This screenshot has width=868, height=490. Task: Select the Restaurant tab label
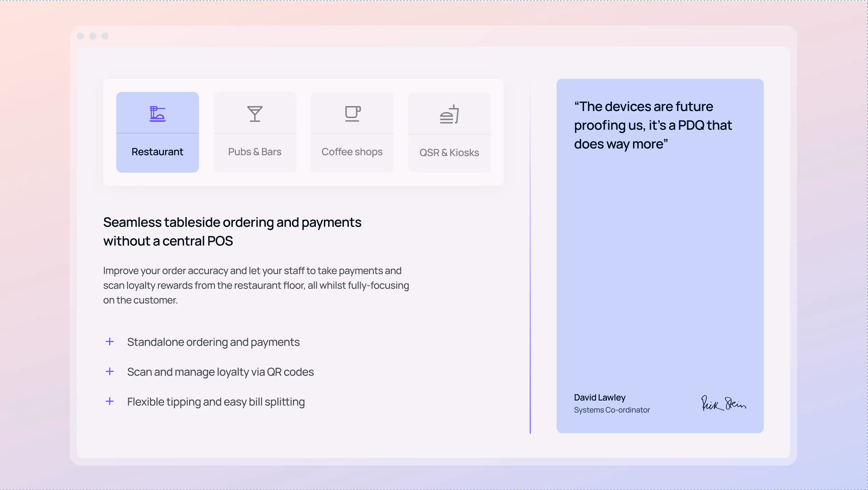click(x=157, y=152)
